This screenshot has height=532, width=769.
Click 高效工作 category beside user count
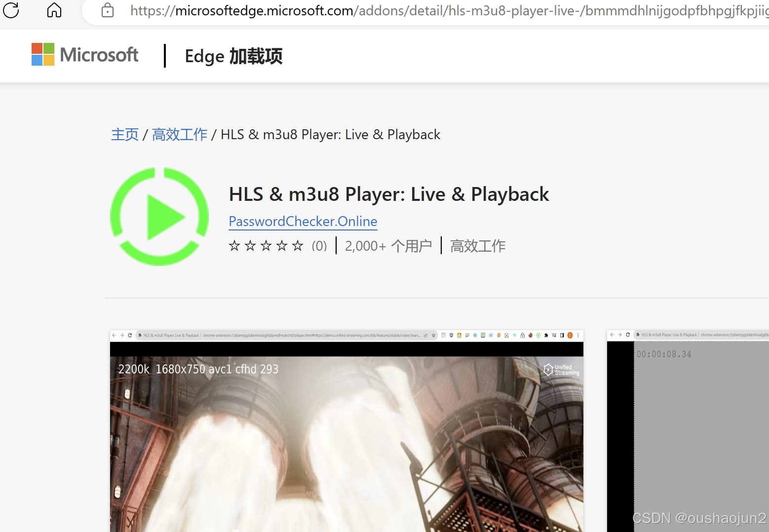[x=478, y=246]
